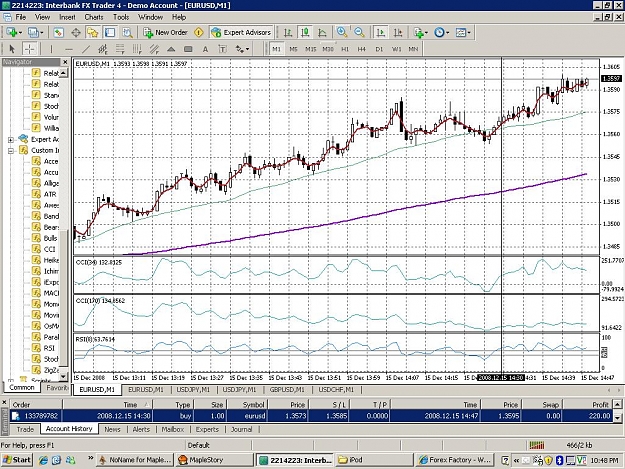Viewport: 625px width, 469px height.
Task: Select the M5 timeframe
Action: [293, 49]
